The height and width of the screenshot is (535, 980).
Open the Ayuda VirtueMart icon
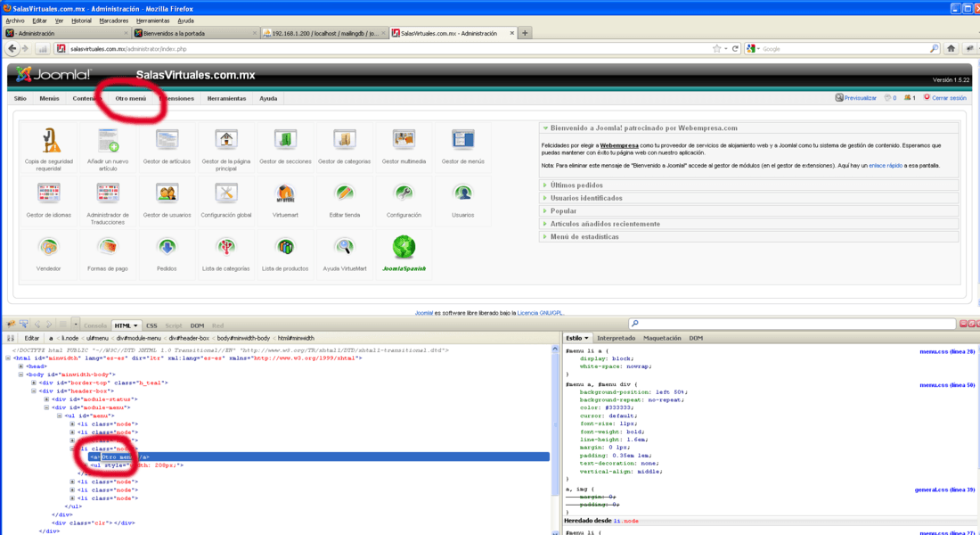tap(345, 246)
